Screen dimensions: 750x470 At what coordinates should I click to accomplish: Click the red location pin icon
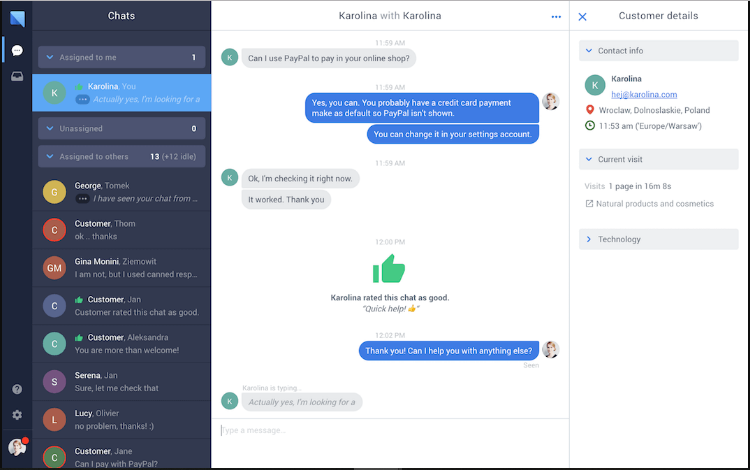(590, 110)
